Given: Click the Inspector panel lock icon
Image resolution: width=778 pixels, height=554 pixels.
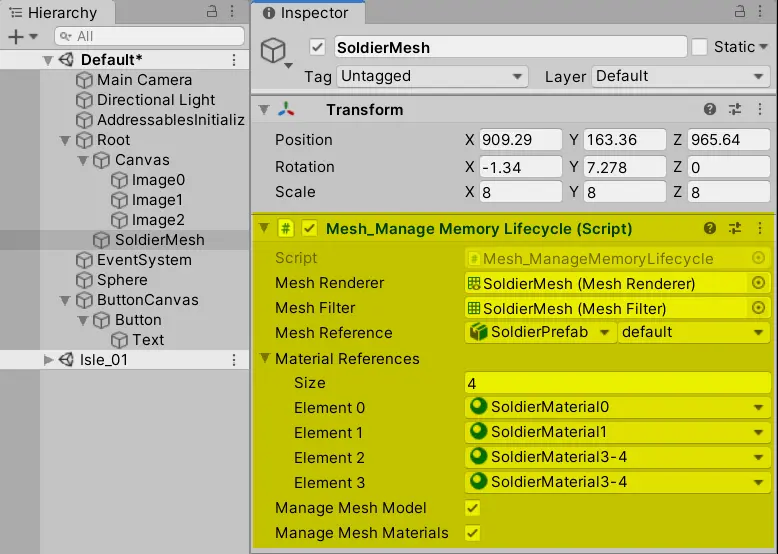Looking at the screenshot, I should click(740, 11).
